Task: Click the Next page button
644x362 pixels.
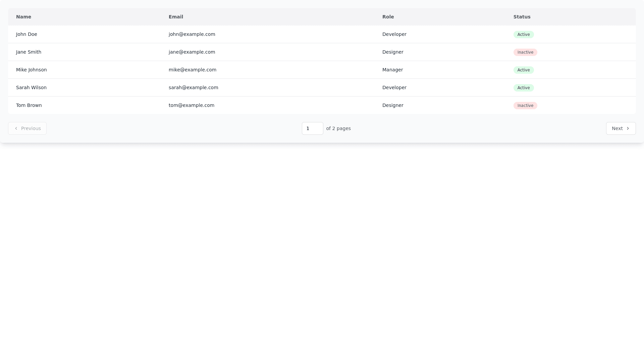Action: (621, 128)
